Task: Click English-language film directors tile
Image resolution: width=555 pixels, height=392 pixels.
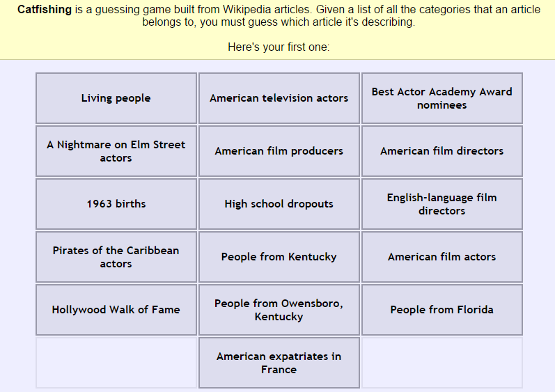Action: (x=441, y=204)
